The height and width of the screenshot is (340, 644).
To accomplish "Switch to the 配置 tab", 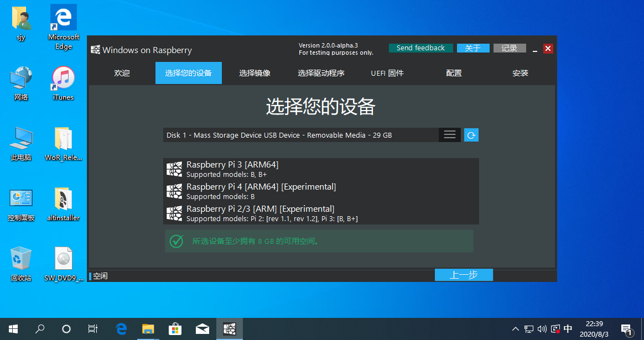I will 454,73.
